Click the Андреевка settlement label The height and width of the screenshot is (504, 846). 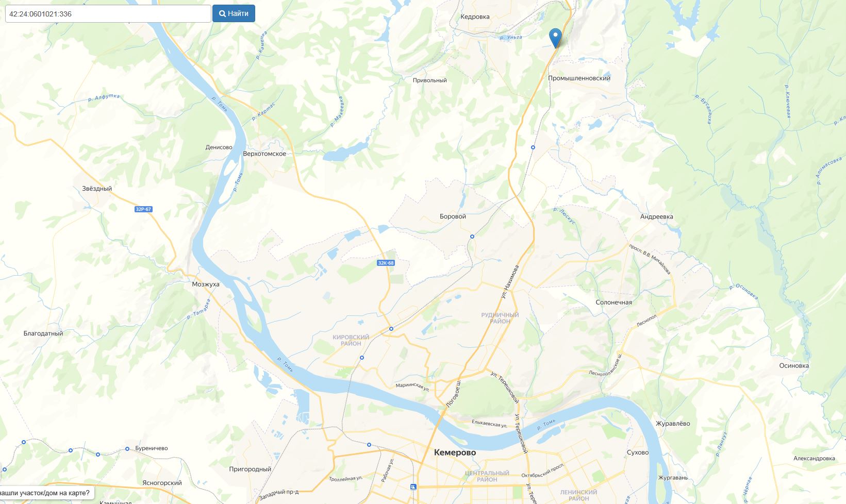pyautogui.click(x=656, y=216)
